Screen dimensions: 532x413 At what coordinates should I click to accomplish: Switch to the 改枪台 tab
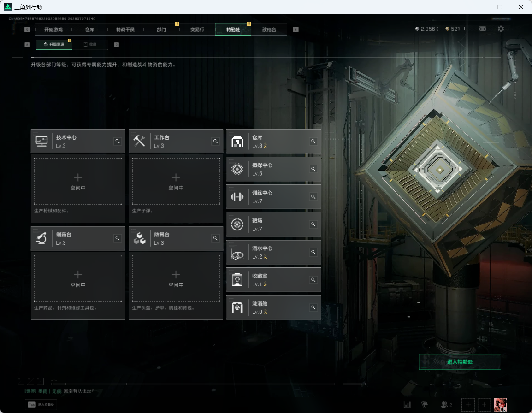[269, 29]
